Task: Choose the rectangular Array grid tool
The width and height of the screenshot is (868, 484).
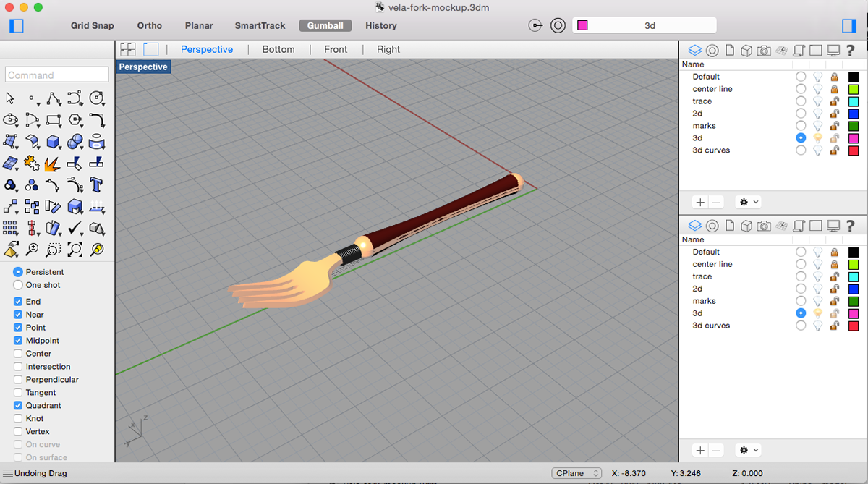Action: coord(10,228)
